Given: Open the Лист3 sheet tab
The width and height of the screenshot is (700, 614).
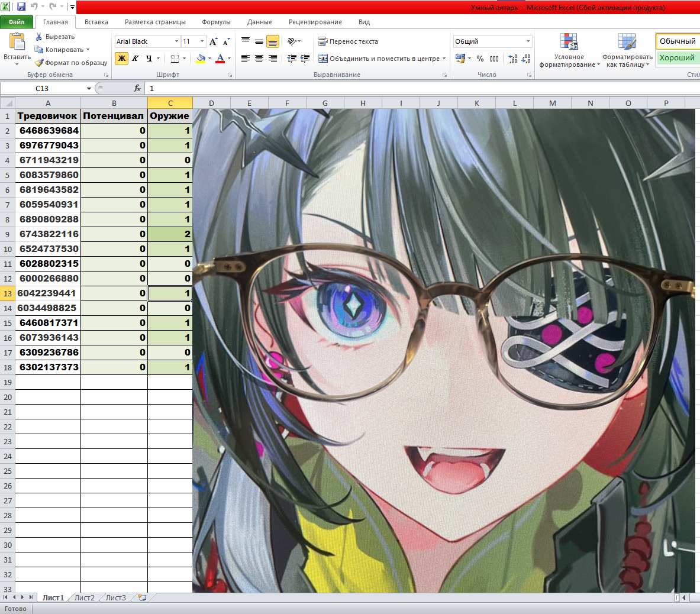Looking at the screenshot, I should coord(115,597).
